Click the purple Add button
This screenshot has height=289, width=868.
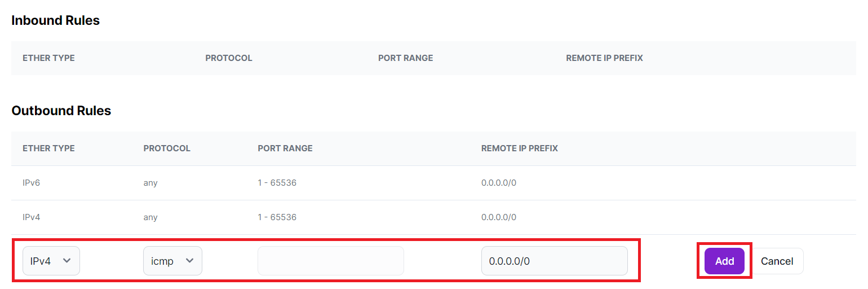click(x=724, y=261)
